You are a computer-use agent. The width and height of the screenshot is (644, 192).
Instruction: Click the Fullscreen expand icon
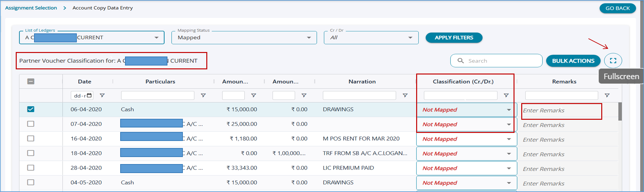click(x=613, y=61)
